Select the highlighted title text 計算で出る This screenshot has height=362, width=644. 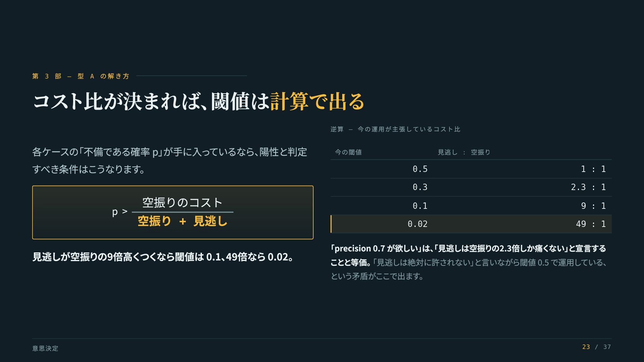(317, 101)
